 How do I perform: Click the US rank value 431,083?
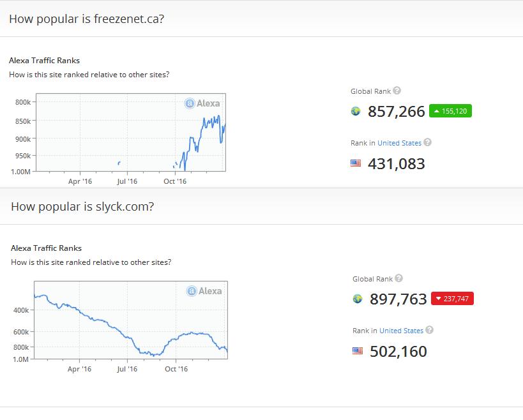pos(397,164)
